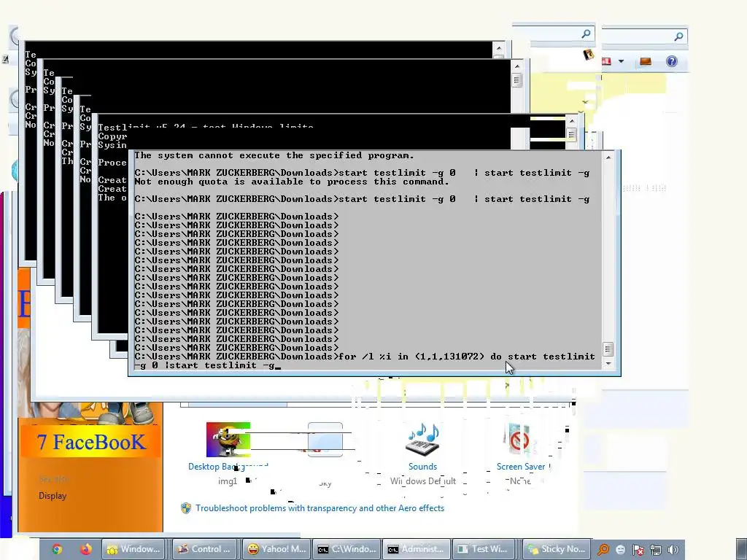The height and width of the screenshot is (560, 747).
Task: Click the Display link in the sidebar
Action: tap(53, 496)
